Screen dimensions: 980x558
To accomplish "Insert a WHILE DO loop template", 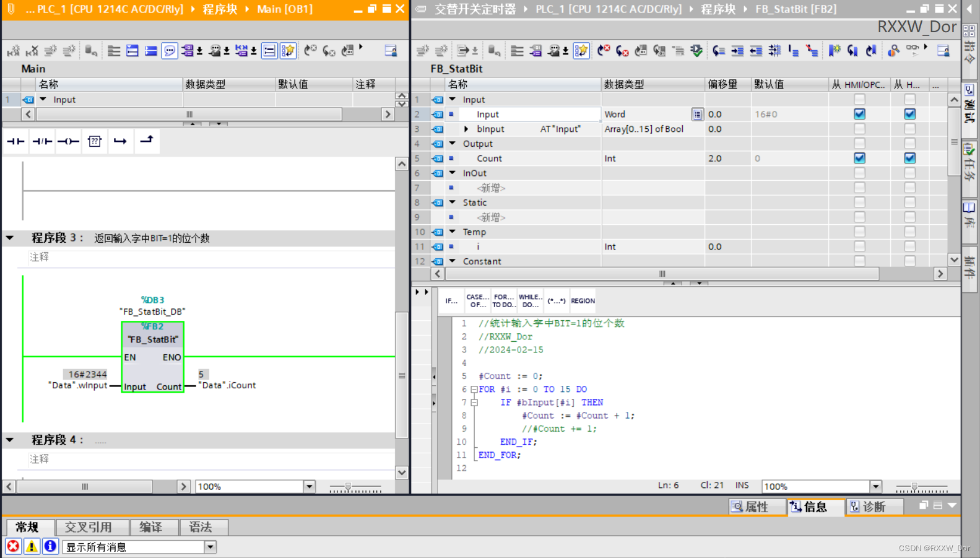I will [x=530, y=301].
